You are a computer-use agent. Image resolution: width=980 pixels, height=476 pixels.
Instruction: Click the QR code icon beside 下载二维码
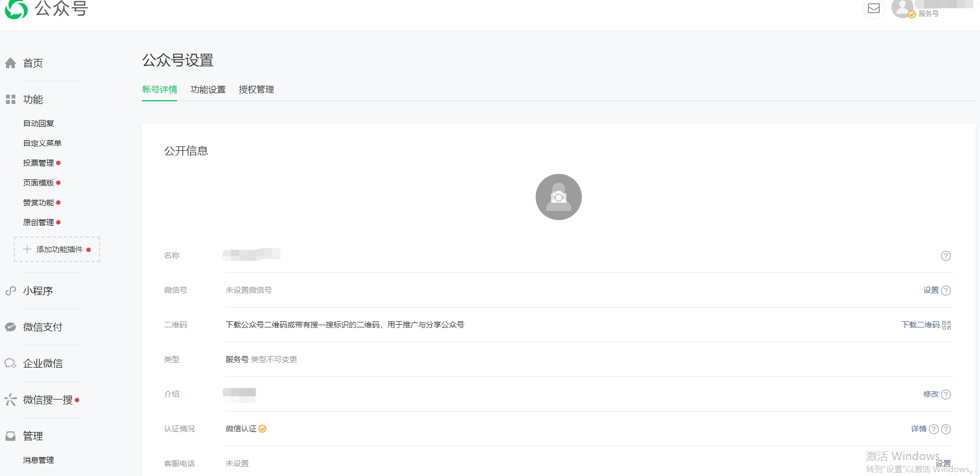pos(946,325)
